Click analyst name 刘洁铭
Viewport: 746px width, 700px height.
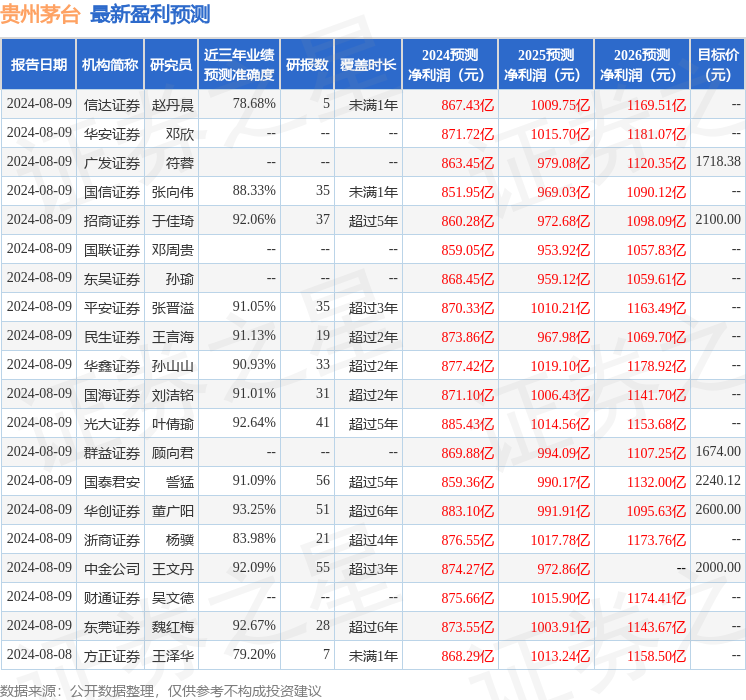[173, 395]
